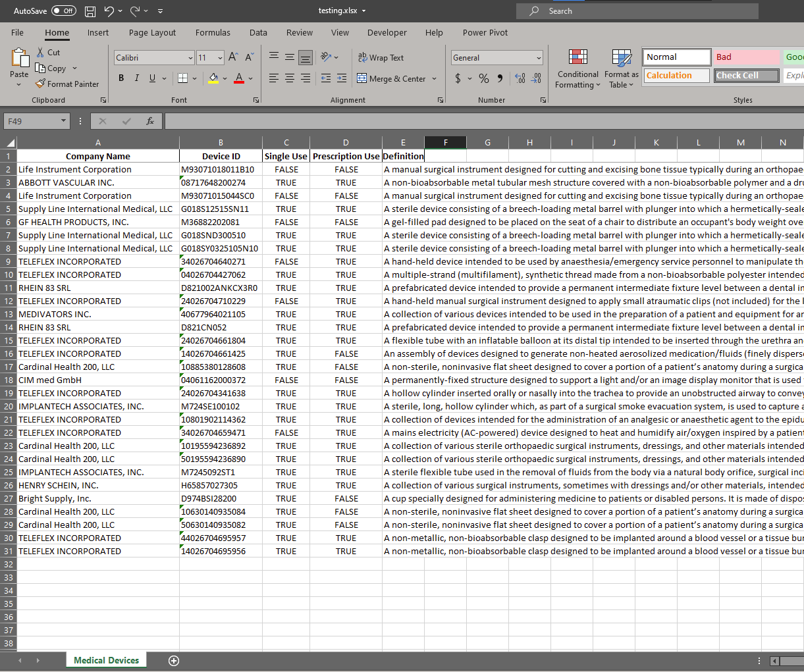Decrease cell indent
The image size is (804, 672).
point(326,78)
